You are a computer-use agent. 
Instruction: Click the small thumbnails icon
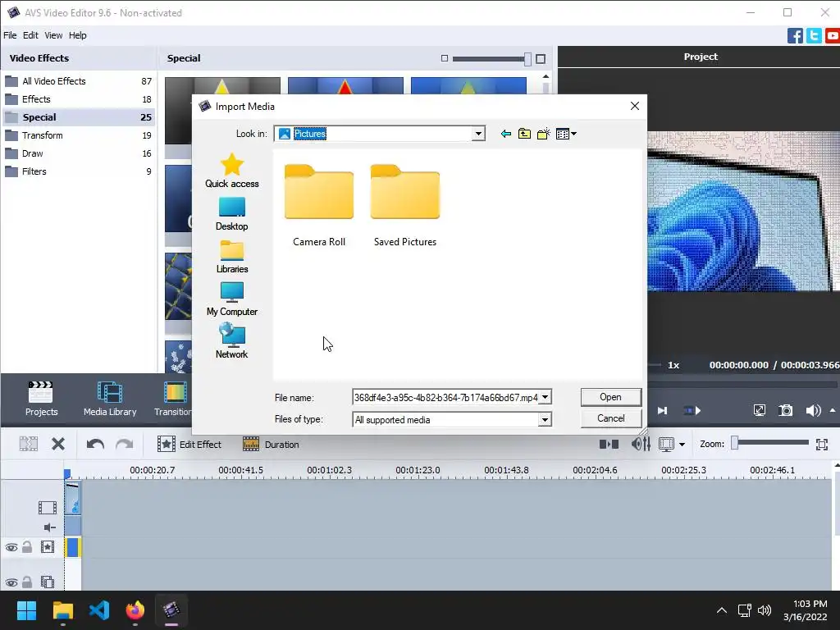pyautogui.click(x=444, y=58)
